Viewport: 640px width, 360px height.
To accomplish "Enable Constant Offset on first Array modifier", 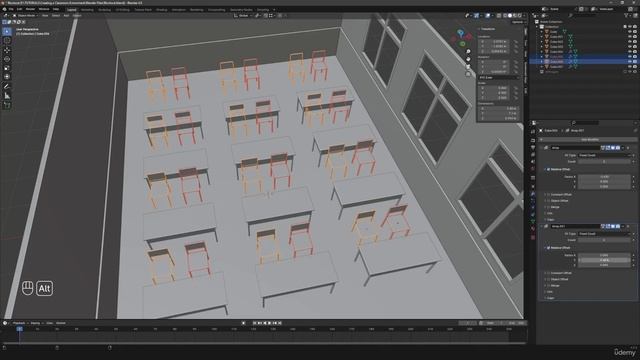I will (549, 195).
